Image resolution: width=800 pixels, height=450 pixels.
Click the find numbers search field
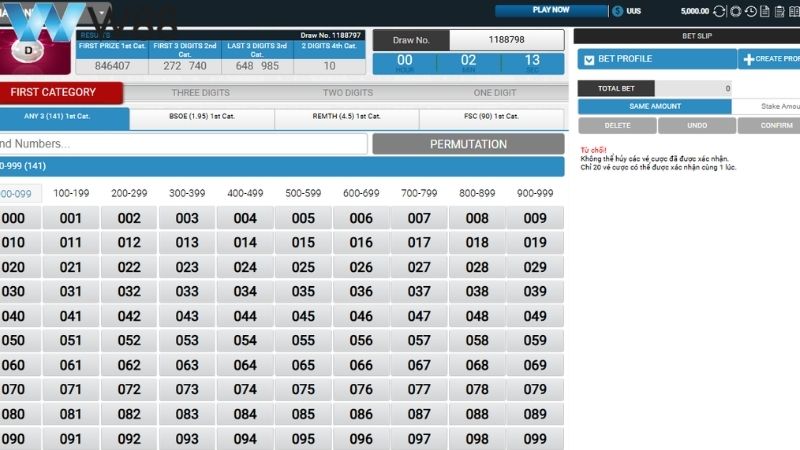pos(183,144)
